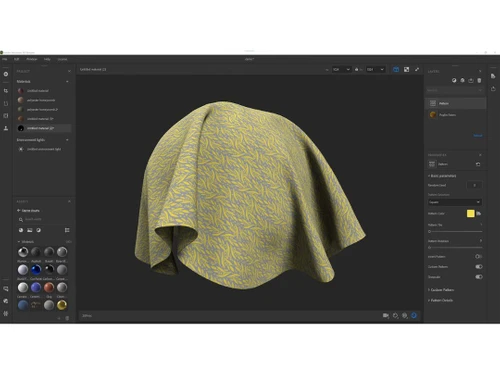
Task: Pick color with eyedropper next to Pattern Color
Action: coord(479,213)
